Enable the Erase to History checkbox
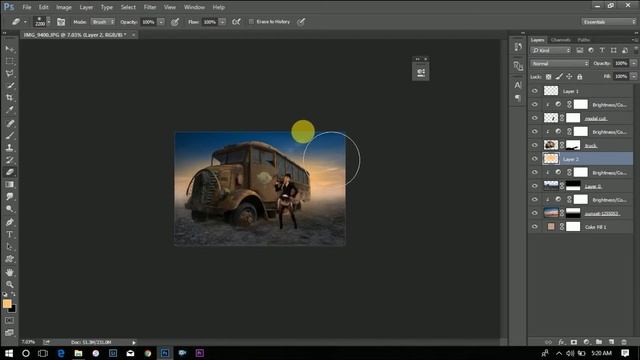 (x=251, y=22)
